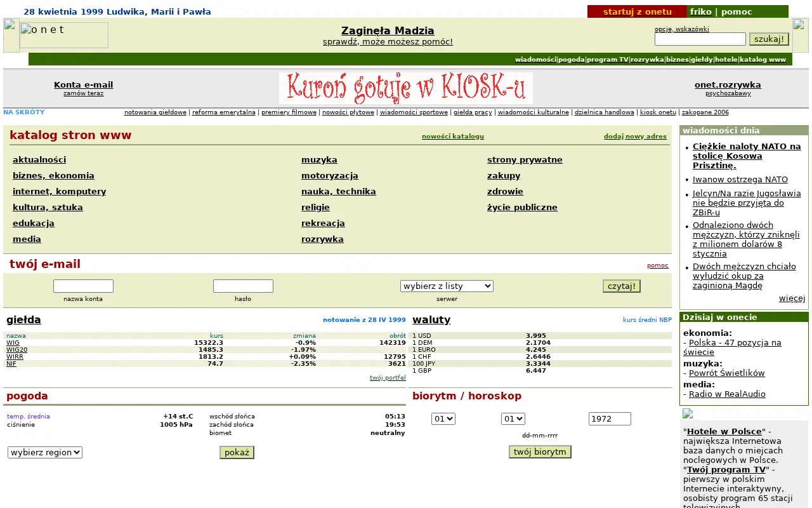Focus the 'nazwa konta' input field
This screenshot has width=812, height=508.
pos(83,286)
